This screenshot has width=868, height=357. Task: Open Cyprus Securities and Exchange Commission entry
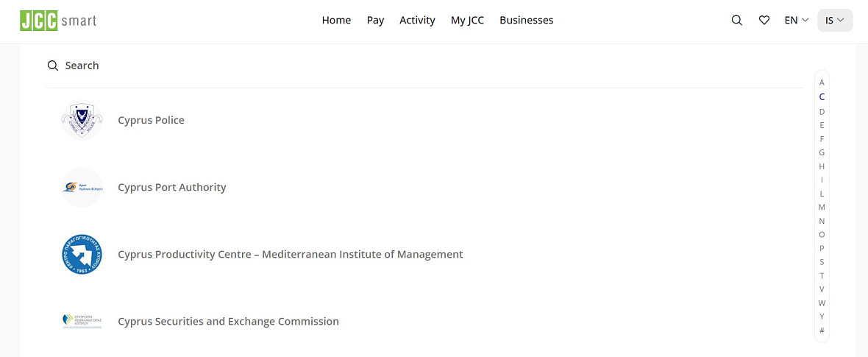click(x=228, y=322)
